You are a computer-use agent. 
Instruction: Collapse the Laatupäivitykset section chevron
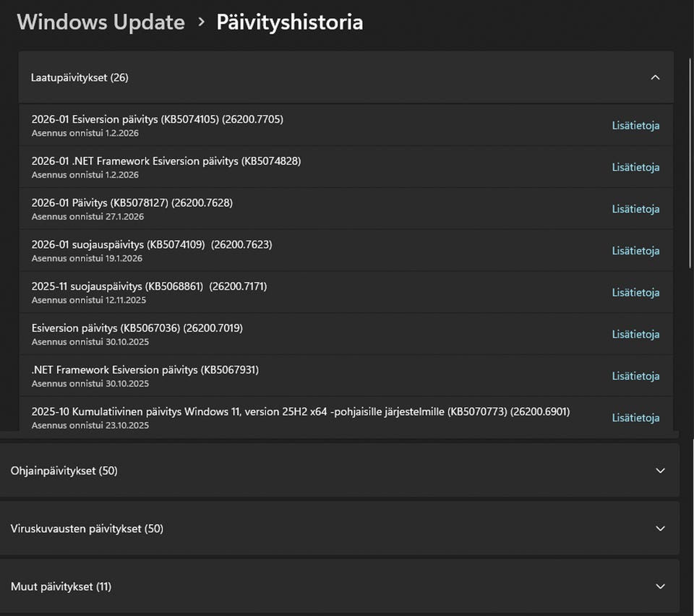(655, 77)
